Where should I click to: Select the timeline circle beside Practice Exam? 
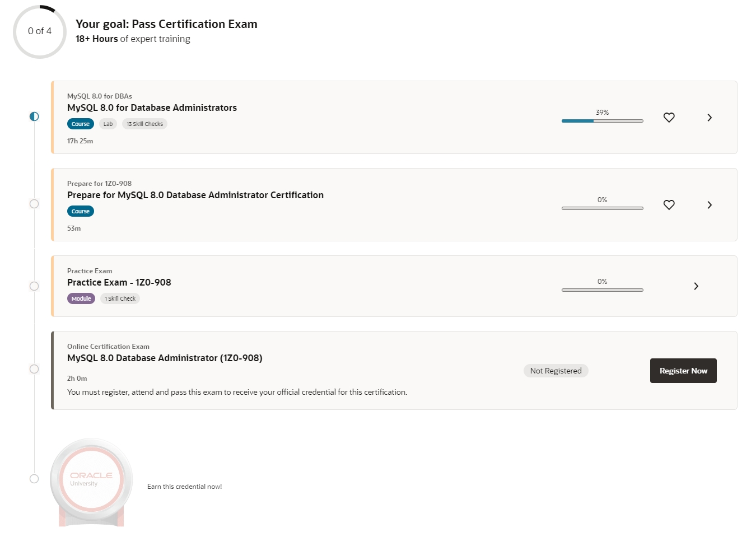34,286
